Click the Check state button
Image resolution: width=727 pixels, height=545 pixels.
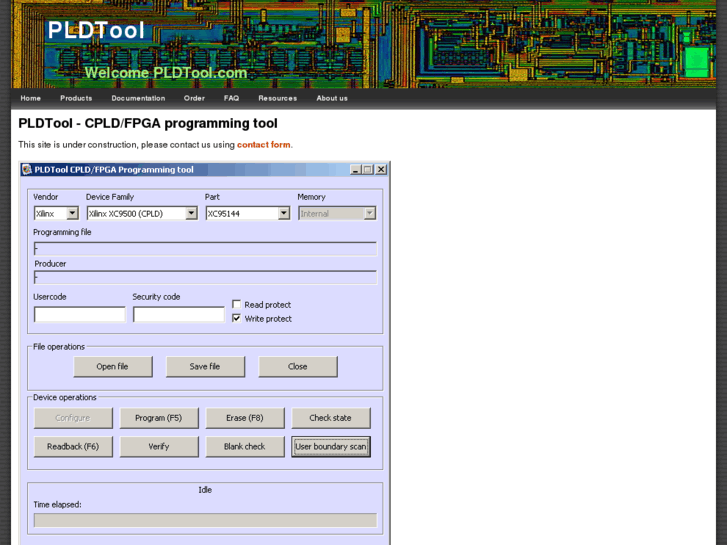[x=331, y=418]
